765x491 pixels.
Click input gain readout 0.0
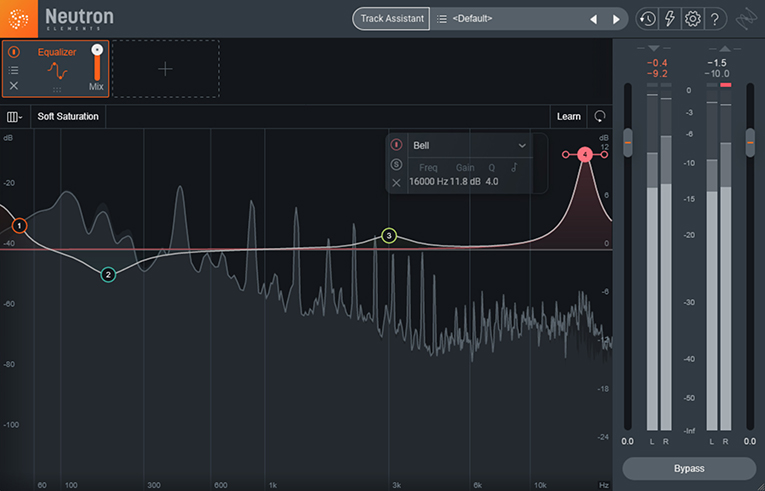(x=627, y=441)
